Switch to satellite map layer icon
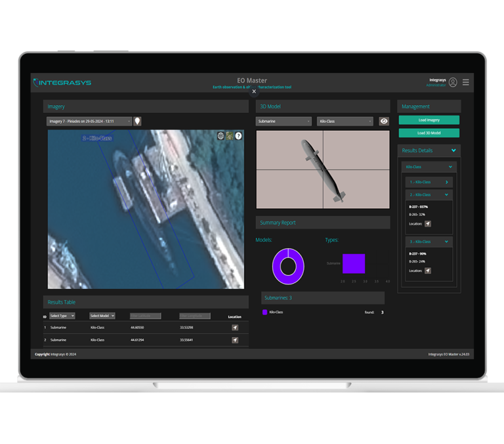This screenshot has height=444, width=504. (x=230, y=136)
